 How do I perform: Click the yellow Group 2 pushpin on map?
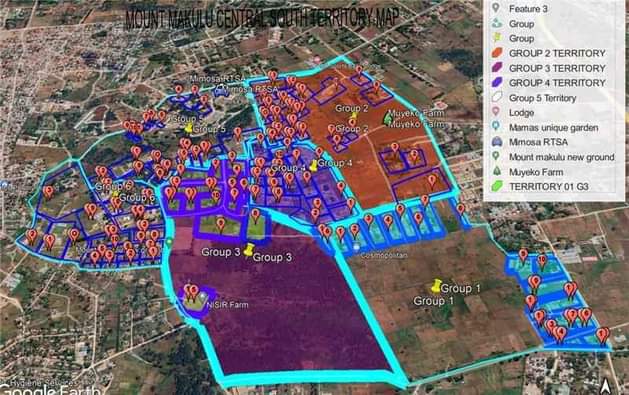tap(353, 116)
